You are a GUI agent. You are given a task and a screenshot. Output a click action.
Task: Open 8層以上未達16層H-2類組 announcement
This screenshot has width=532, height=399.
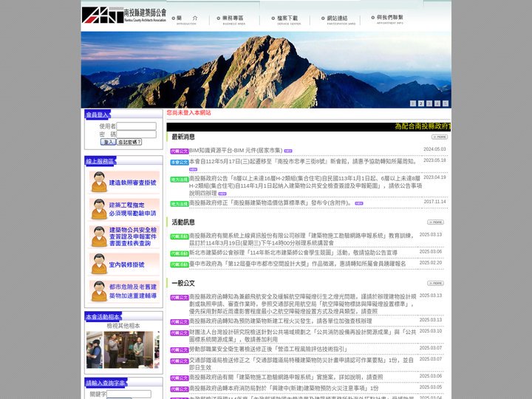305,185
